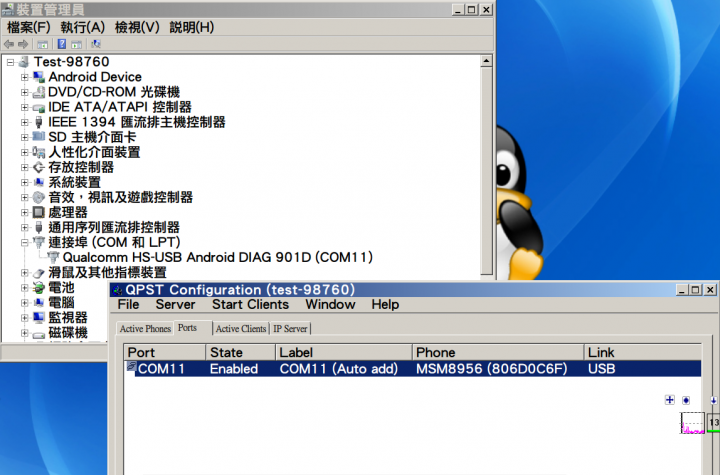
Task: Expand the Android Device node
Action: click(25, 77)
